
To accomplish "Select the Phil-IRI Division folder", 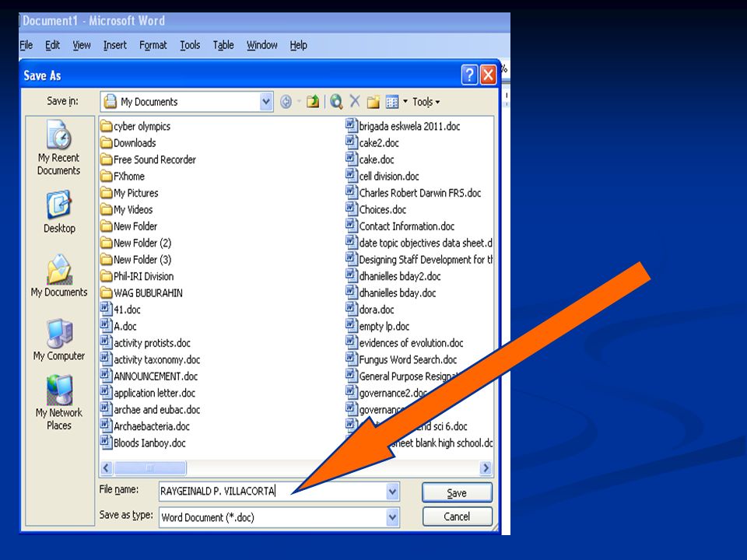I will pos(137,276).
